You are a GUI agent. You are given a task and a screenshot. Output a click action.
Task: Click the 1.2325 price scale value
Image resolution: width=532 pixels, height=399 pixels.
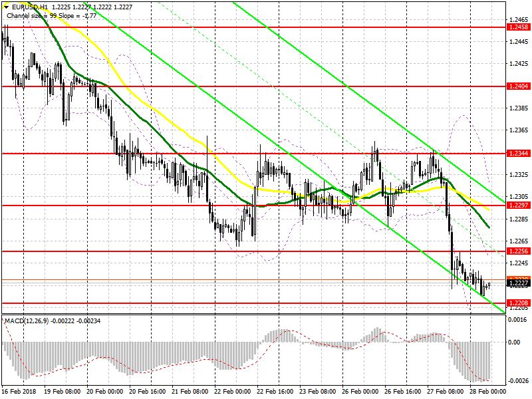click(519, 175)
